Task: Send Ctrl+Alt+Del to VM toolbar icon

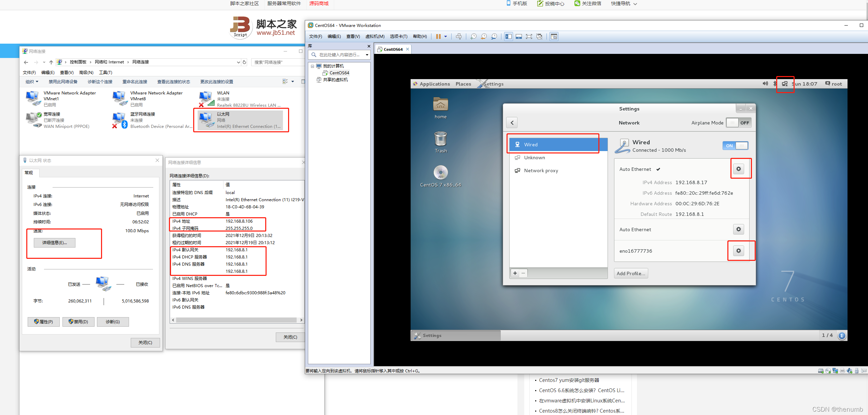Action: tap(459, 36)
